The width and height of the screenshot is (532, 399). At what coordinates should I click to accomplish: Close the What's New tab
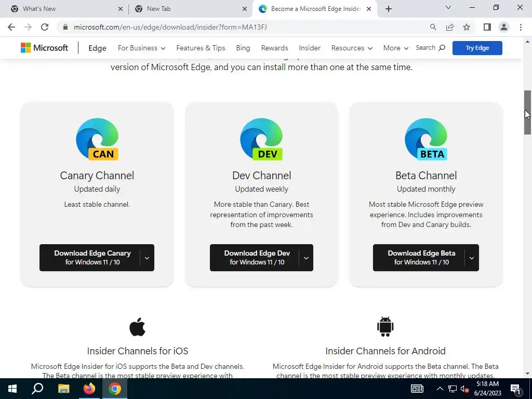(121, 9)
